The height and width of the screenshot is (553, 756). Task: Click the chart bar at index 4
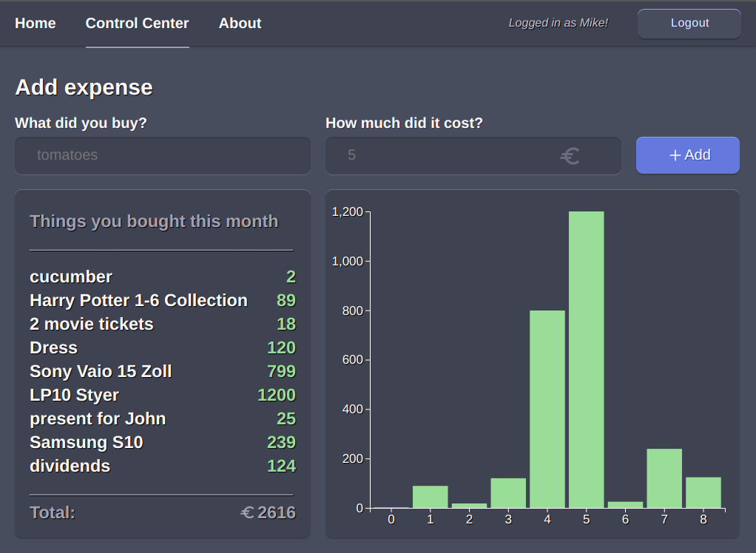pos(547,409)
